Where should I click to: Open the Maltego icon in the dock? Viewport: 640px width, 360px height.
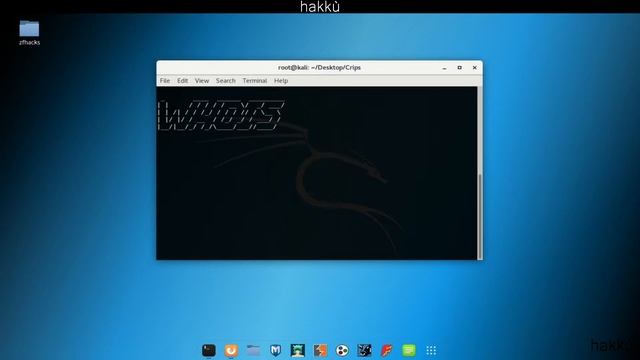pyautogui.click(x=342, y=350)
